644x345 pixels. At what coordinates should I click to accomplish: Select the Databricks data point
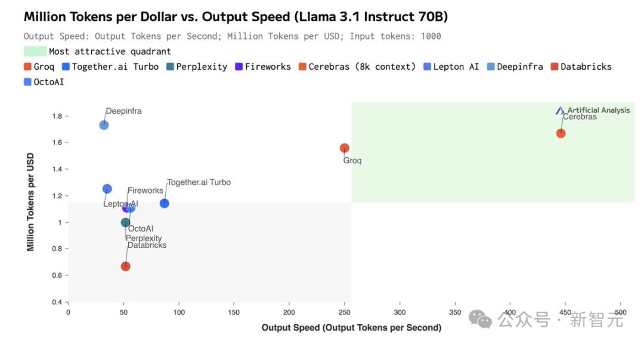[126, 266]
